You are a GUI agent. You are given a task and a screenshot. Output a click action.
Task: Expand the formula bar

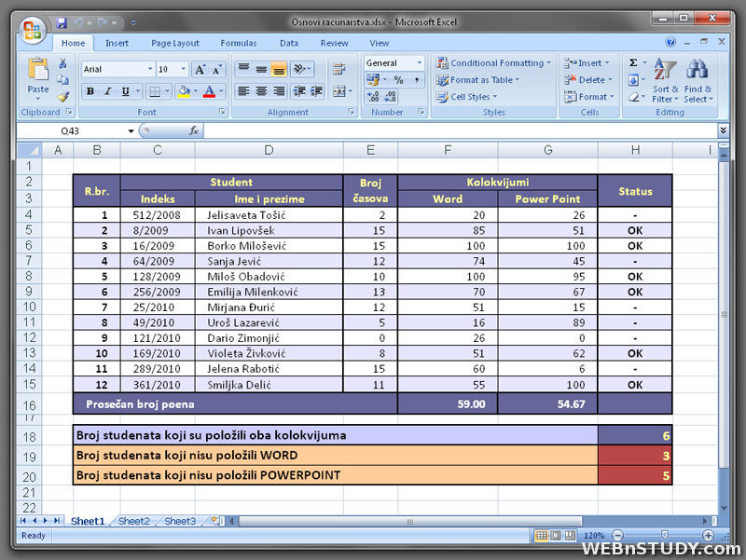click(723, 130)
